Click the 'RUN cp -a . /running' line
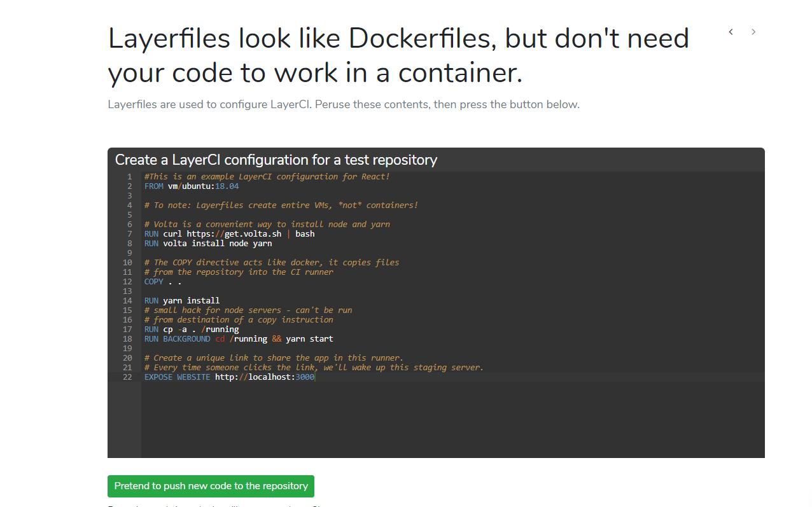Screen dimensions: 812x507 (x=192, y=330)
